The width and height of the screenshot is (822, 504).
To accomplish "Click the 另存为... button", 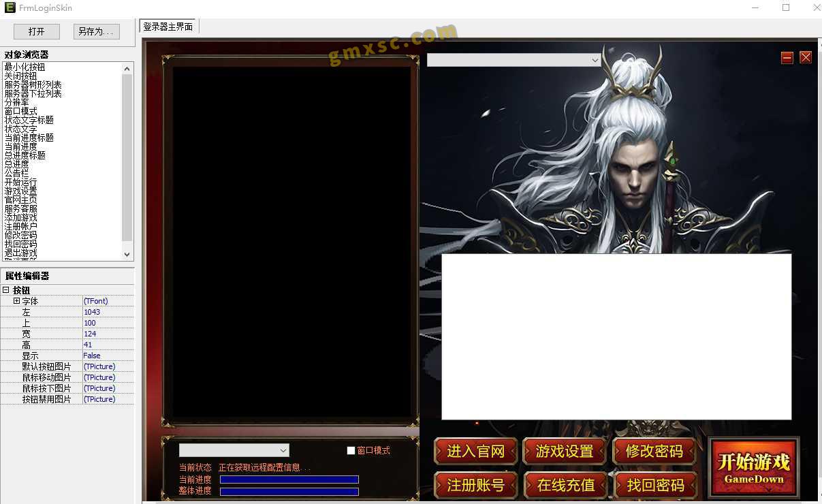I will coord(97,31).
